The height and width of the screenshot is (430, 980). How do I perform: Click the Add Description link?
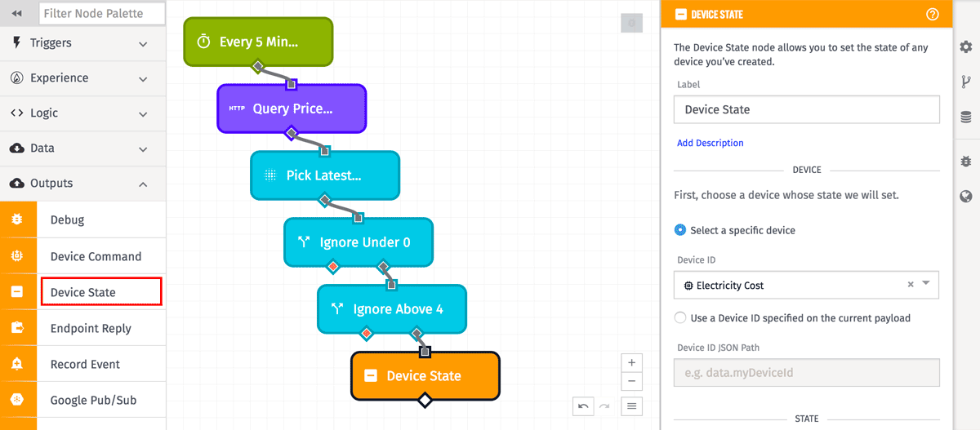tap(710, 143)
